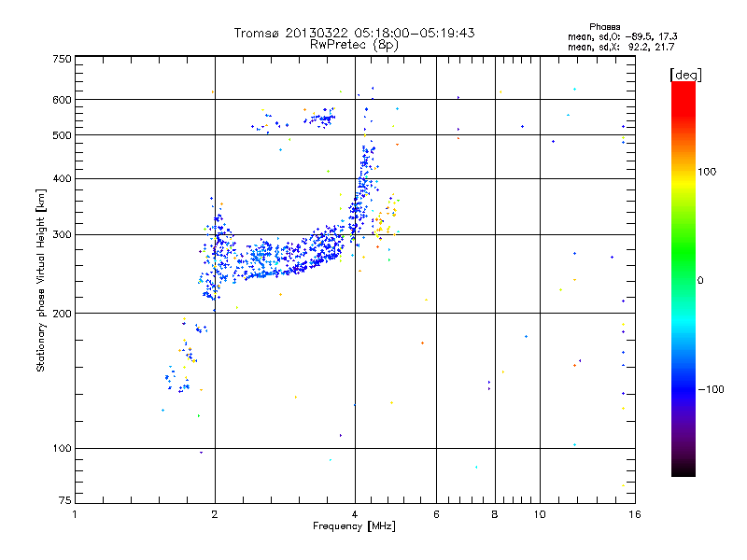
Task: Click the '16' frequency axis tick label
Action: click(635, 514)
